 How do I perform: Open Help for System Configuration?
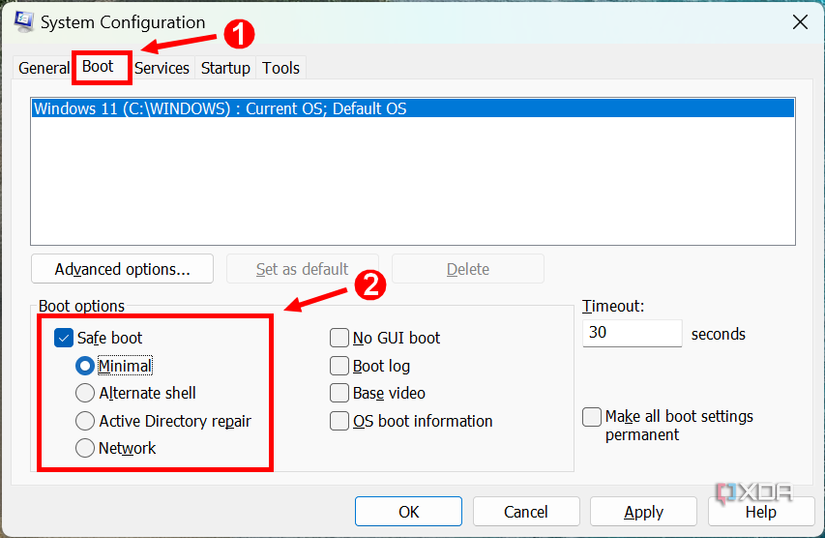[x=761, y=511]
